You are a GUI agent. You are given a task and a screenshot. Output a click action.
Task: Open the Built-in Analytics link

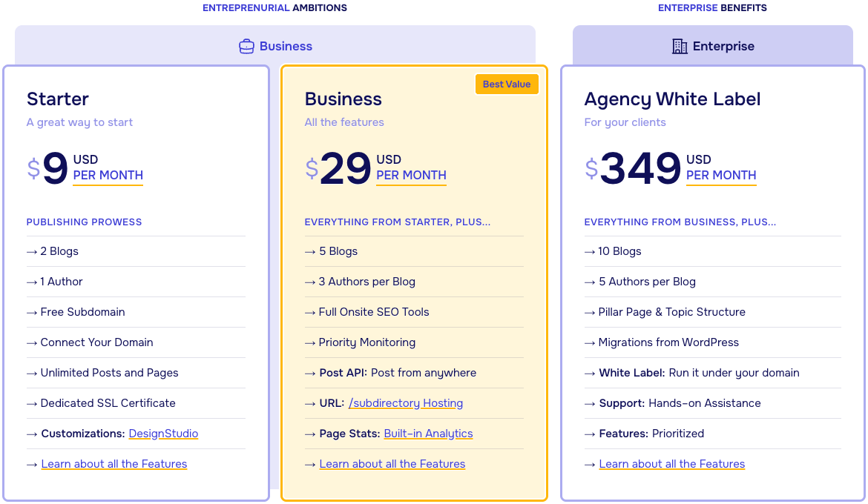click(428, 434)
